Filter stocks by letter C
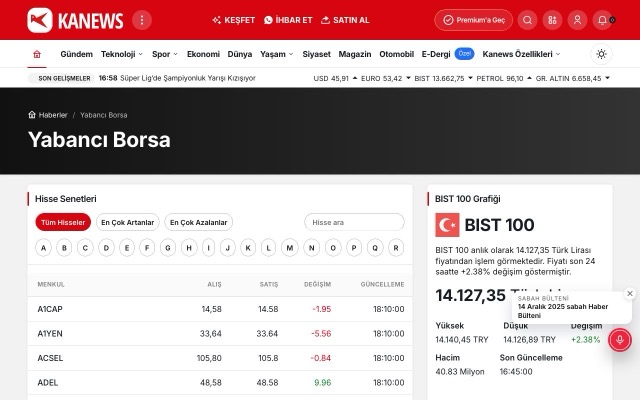 pyautogui.click(x=85, y=248)
